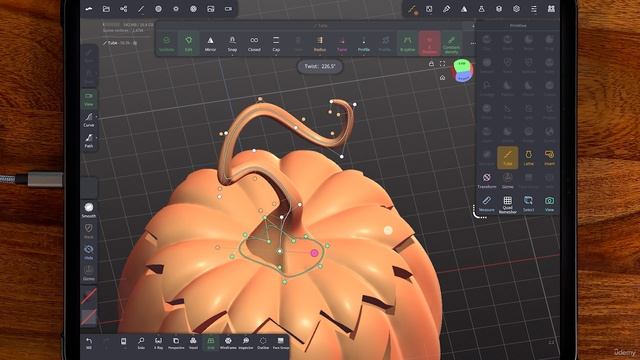Screen dimensions: 640x360
Task: Pick the Select tool in right panel
Action: click(529, 203)
